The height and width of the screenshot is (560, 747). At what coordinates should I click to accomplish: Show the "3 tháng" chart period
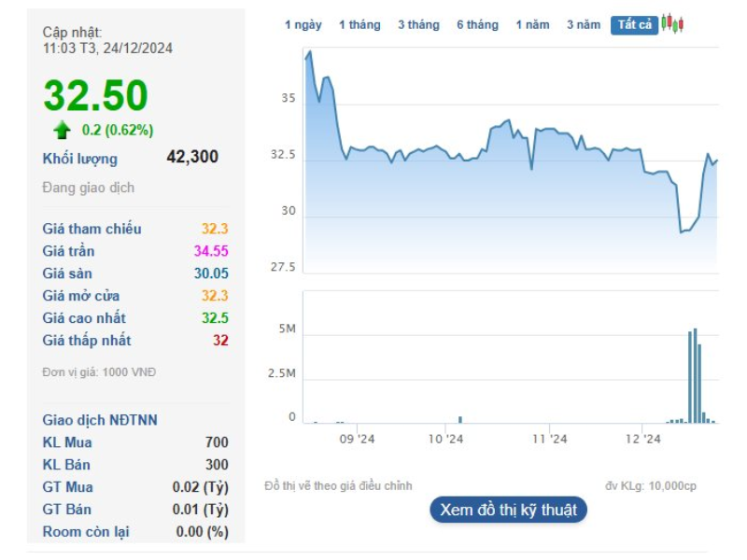(x=418, y=25)
